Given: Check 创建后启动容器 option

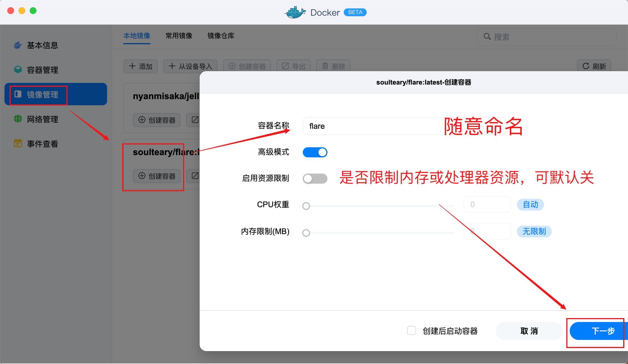Looking at the screenshot, I should point(412,331).
